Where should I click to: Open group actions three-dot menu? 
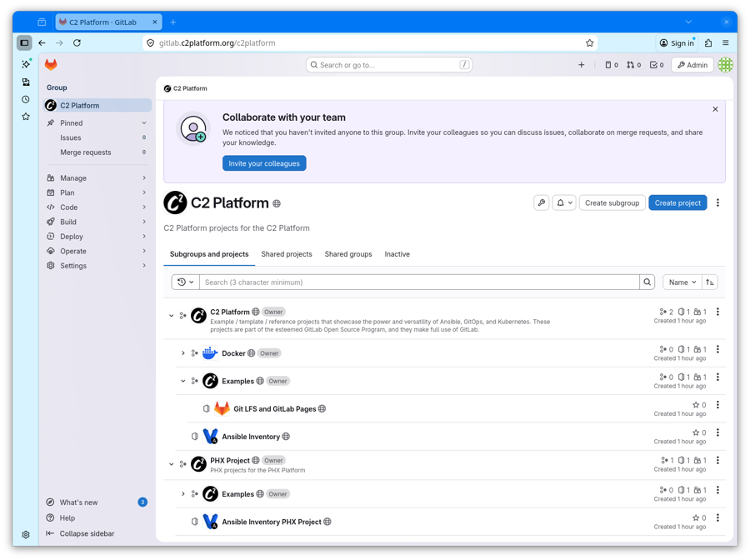pyautogui.click(x=717, y=202)
